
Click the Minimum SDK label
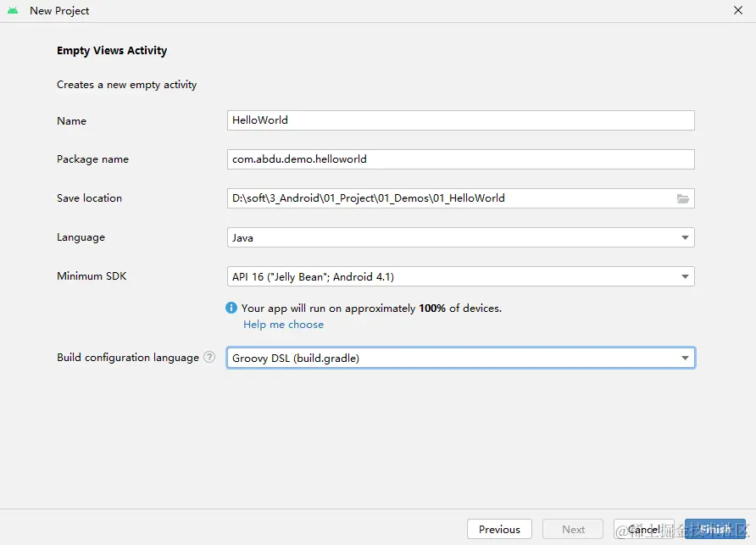tap(92, 275)
